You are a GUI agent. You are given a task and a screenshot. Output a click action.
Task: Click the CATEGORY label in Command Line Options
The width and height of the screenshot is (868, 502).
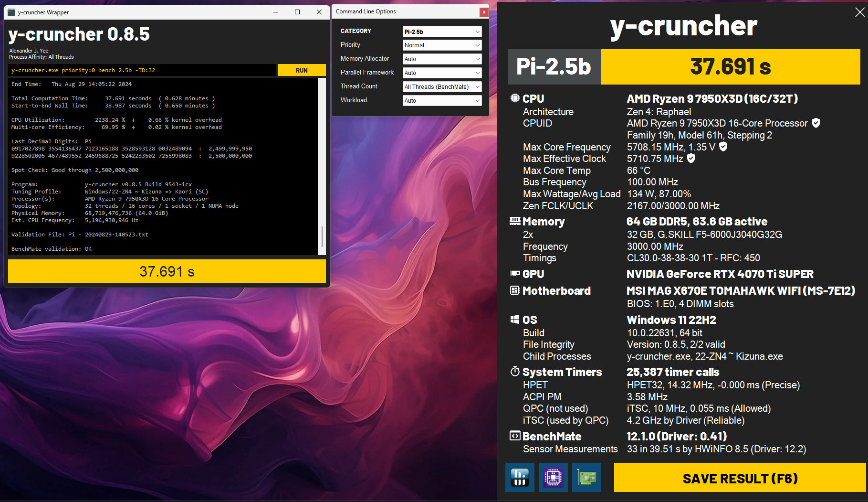(x=356, y=31)
